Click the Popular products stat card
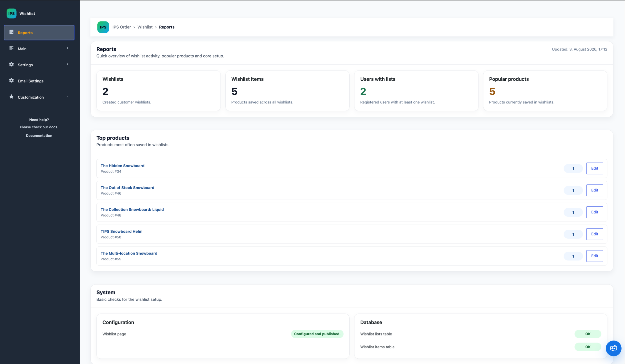Viewport: 625px width, 364px height. 545,91
